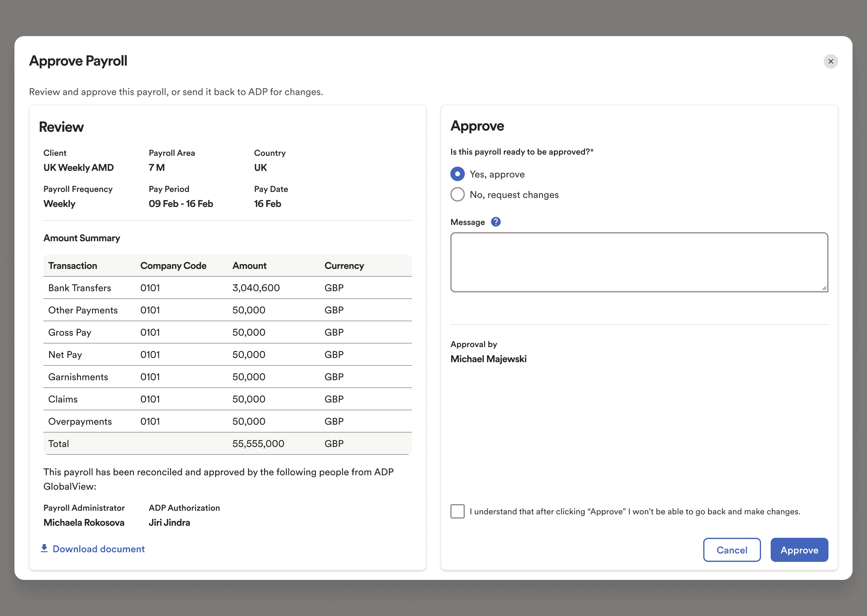This screenshot has width=867, height=616.
Task: Click the Message help question icon
Action: click(496, 222)
